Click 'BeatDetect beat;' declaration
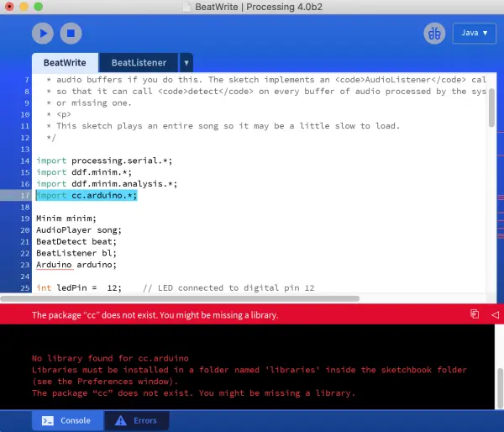 coord(76,241)
